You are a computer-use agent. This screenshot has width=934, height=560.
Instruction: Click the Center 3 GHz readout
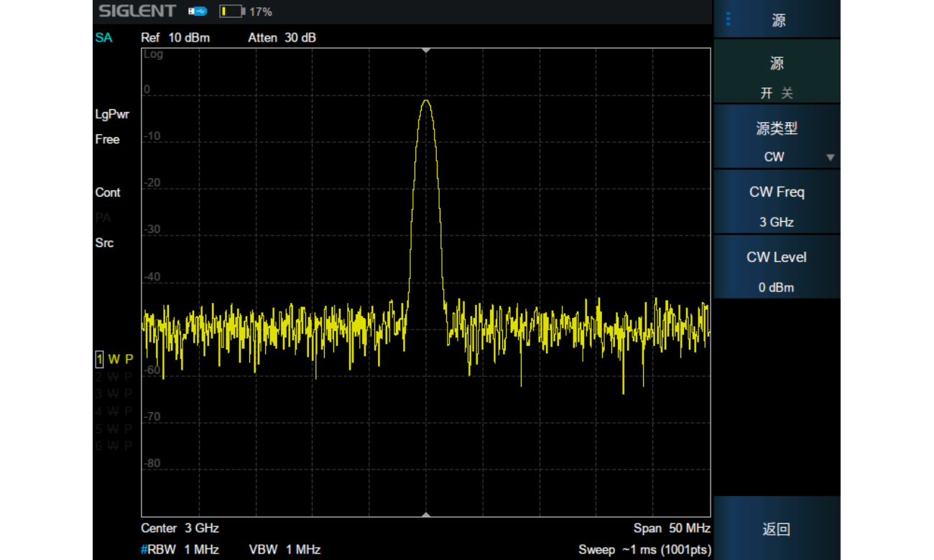[180, 528]
